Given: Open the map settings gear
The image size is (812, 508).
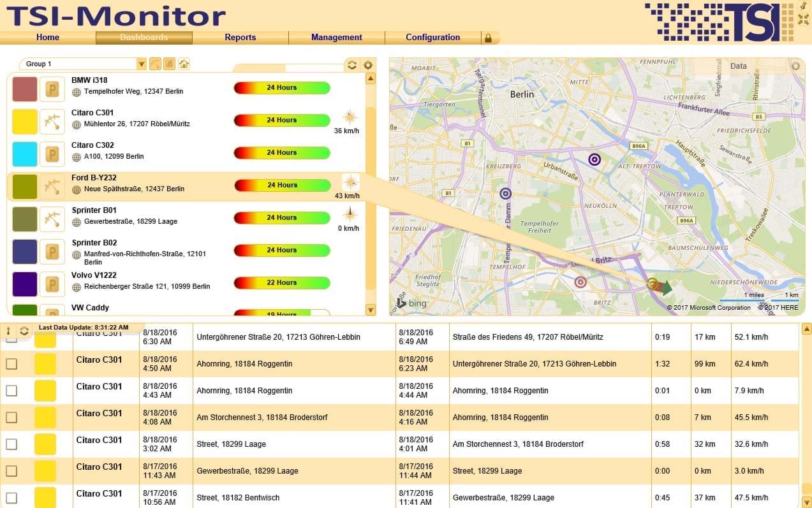Looking at the screenshot, I should [x=795, y=66].
